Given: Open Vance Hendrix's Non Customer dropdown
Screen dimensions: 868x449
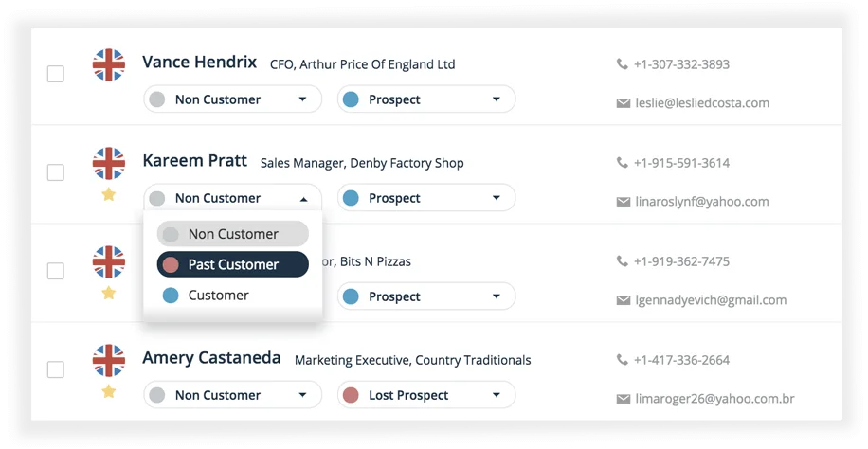Looking at the screenshot, I should pos(233,99).
